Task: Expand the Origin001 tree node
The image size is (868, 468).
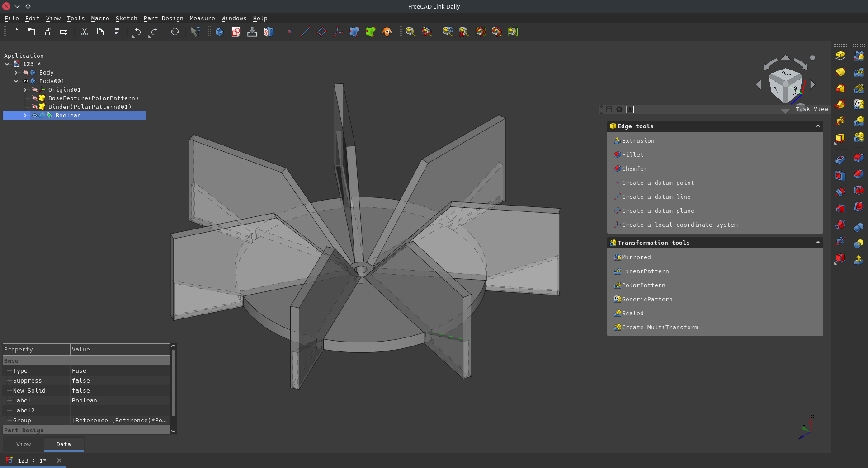Action: (25, 90)
